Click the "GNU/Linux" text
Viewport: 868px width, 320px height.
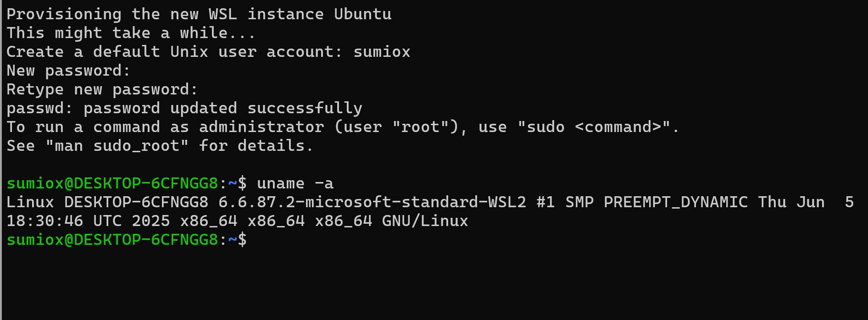[x=425, y=221]
